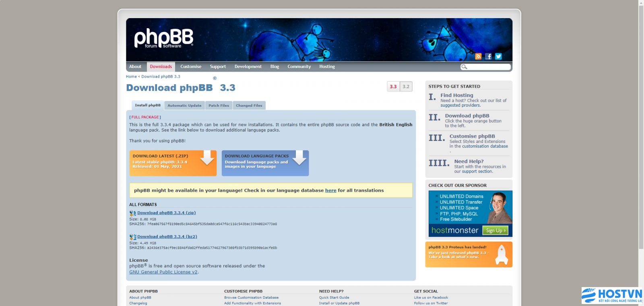Open the hostmonster sponsor banner
The width and height of the screenshot is (644, 306).
coord(471,213)
